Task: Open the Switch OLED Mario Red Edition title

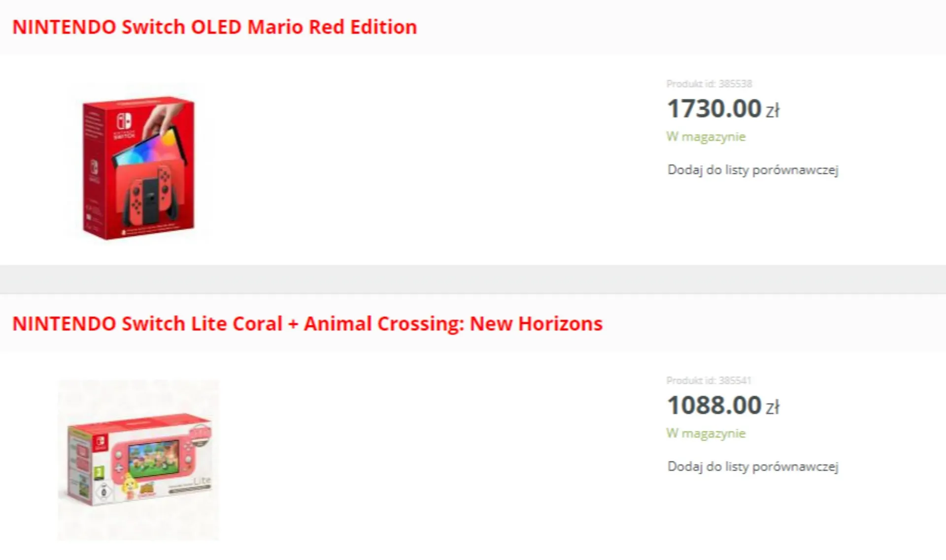Action: [x=214, y=27]
